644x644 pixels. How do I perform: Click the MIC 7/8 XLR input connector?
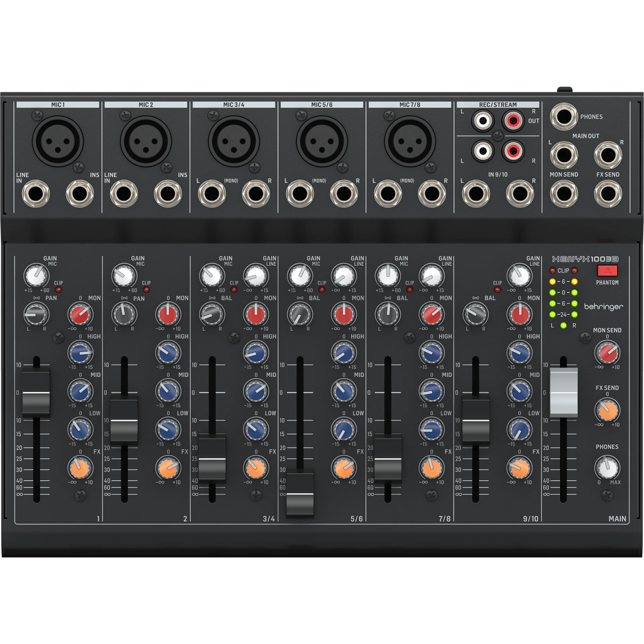click(410, 141)
